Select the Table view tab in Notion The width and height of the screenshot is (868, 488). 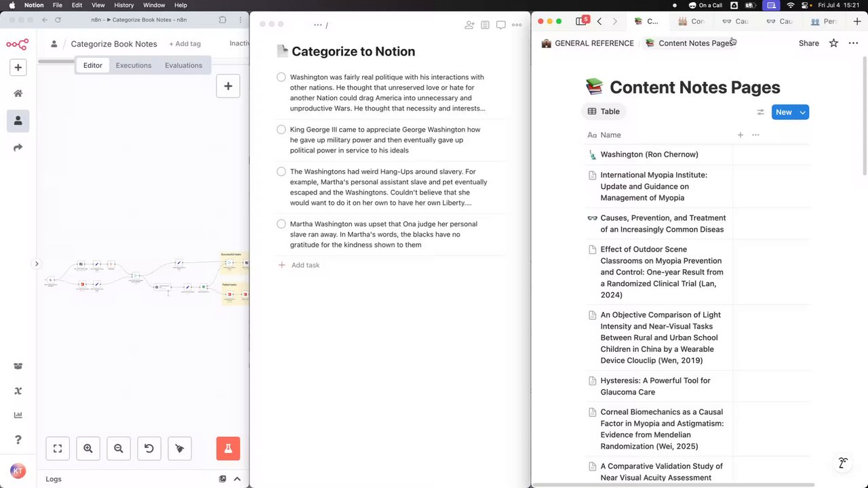click(x=604, y=111)
